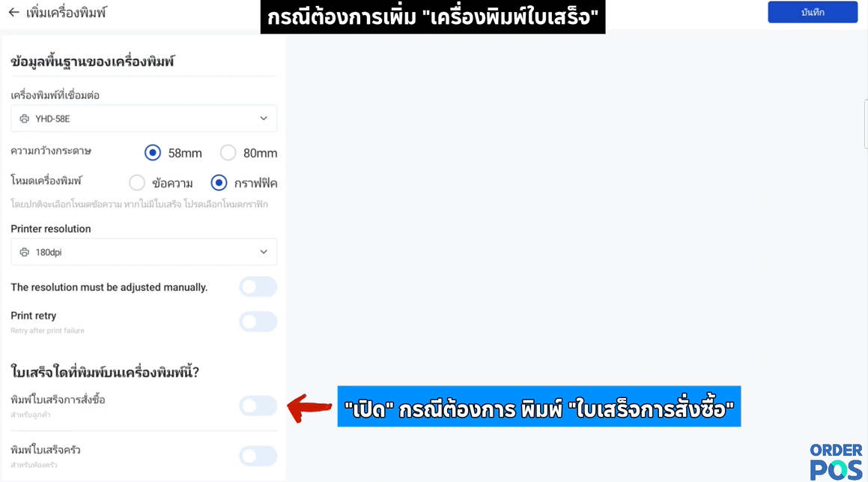Choose กราฟฟิค graphic printer mode
Image resolution: width=868 pixels, height=482 pixels.
219,182
